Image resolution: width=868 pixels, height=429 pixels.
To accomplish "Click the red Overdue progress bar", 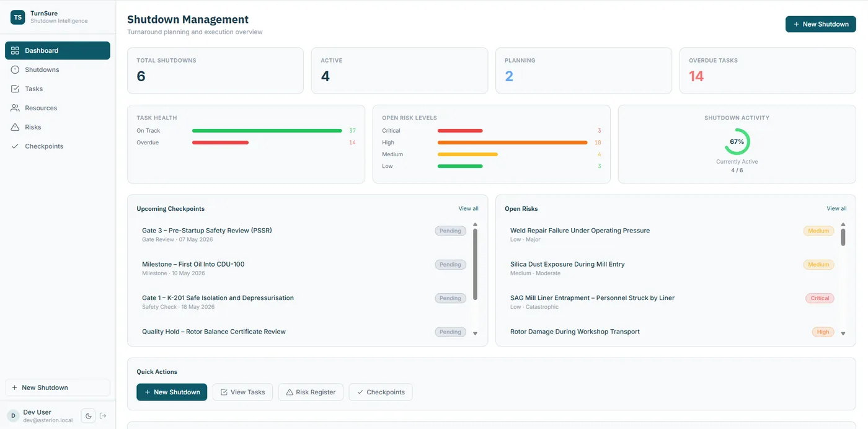I will [x=220, y=143].
